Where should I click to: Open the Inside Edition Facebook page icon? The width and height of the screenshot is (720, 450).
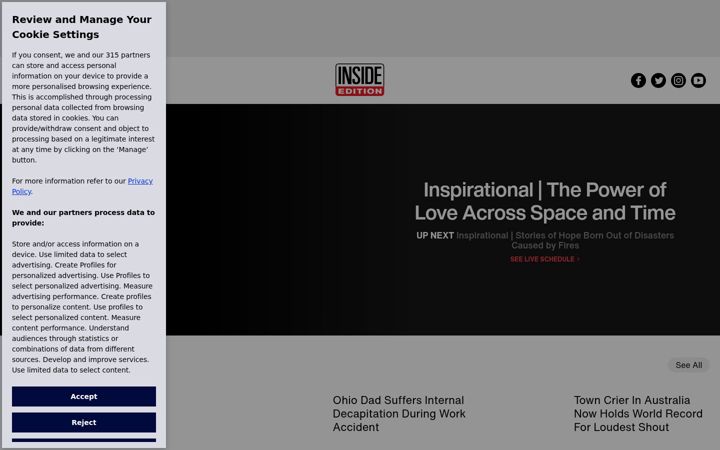tap(638, 80)
